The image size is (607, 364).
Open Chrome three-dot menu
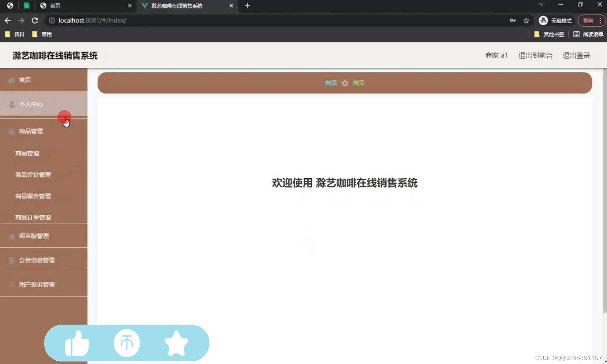[x=600, y=21]
